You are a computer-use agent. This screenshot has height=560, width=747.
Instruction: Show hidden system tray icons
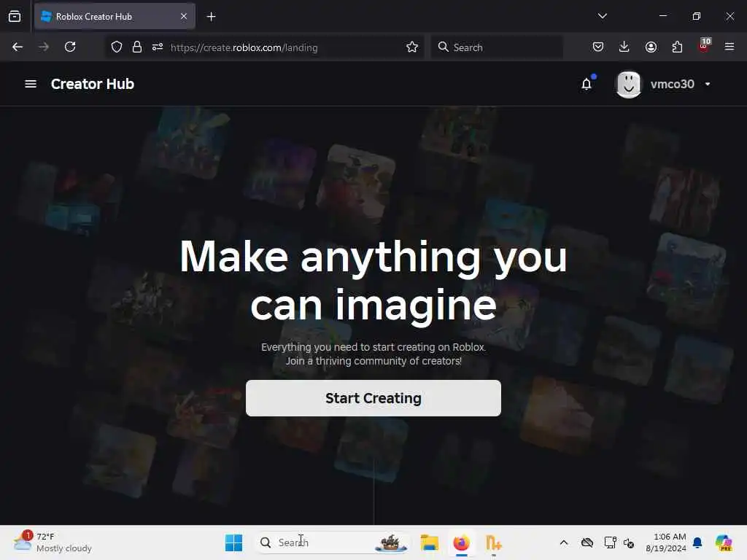coord(564,542)
